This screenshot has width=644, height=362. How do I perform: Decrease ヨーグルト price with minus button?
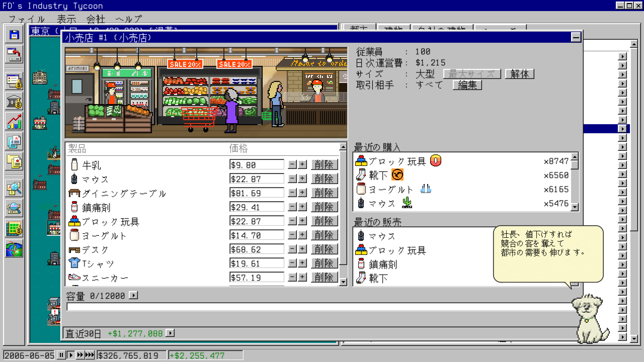[x=292, y=235]
